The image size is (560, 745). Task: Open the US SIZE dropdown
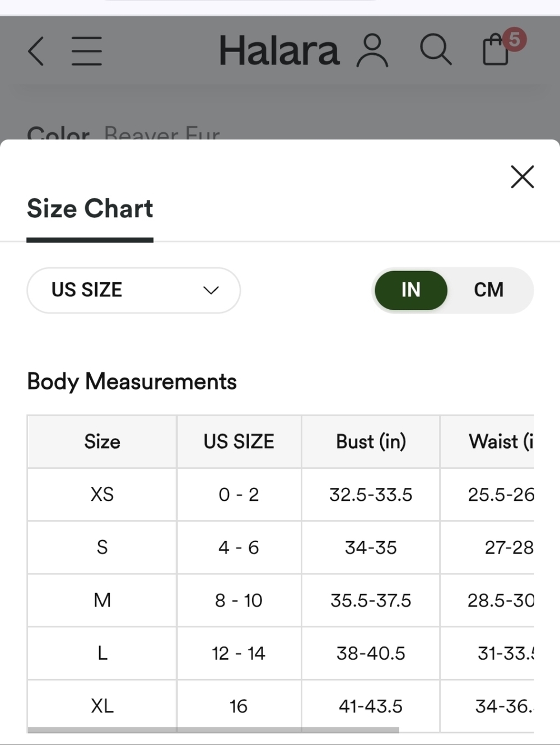point(134,290)
